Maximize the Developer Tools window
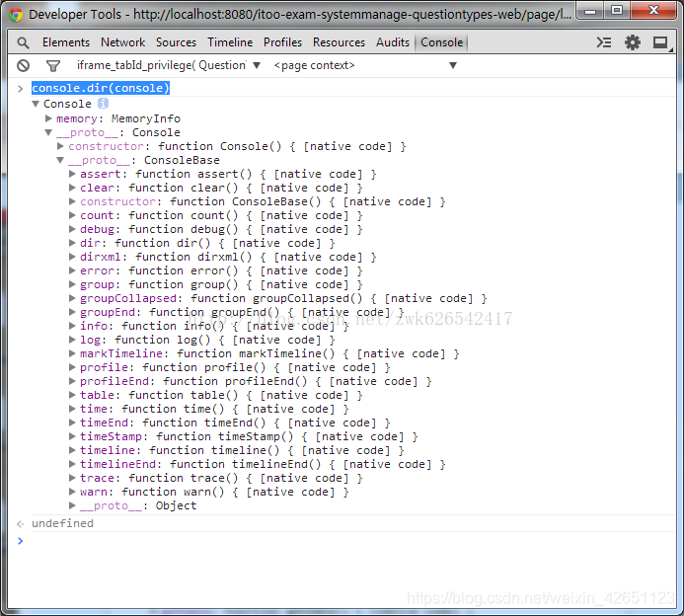The width and height of the screenshot is (684, 616). [617, 11]
